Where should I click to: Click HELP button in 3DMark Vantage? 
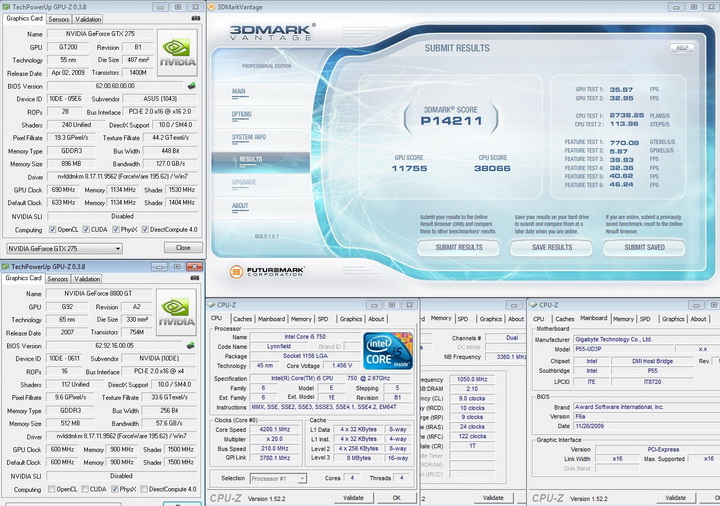tap(682, 48)
